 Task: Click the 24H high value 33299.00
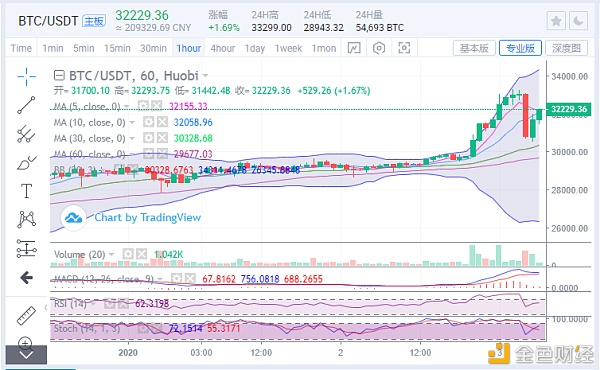[271, 28]
